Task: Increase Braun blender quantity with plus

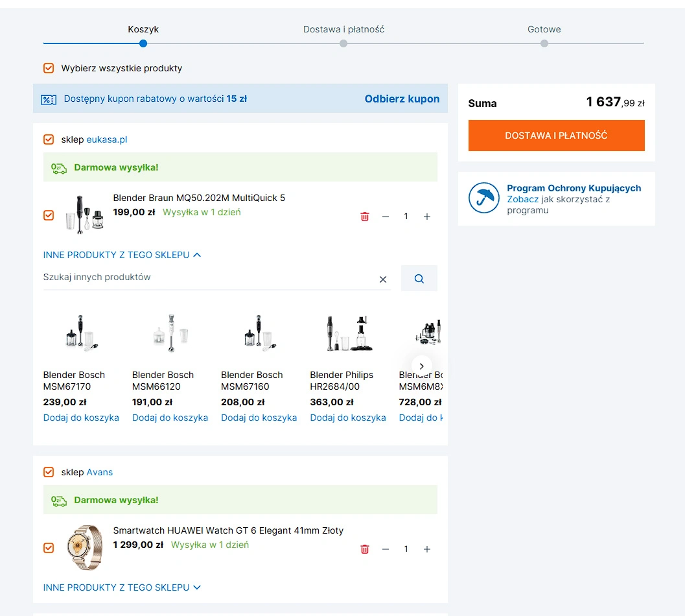Action: 427,217
